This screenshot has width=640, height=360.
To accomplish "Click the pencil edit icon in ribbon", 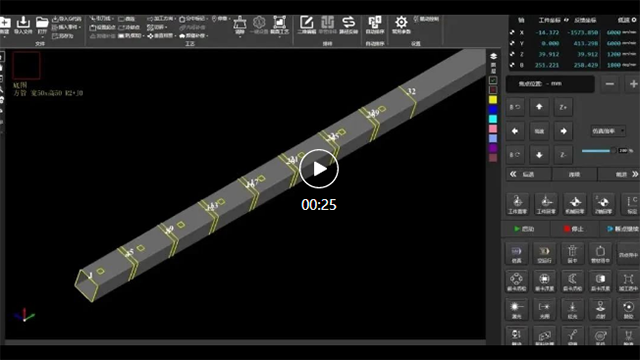I will tap(306, 25).
